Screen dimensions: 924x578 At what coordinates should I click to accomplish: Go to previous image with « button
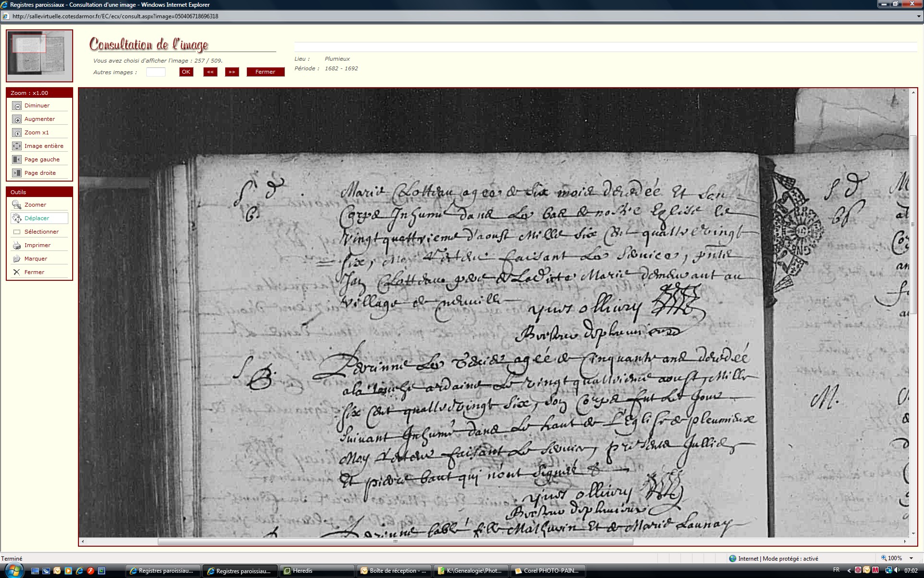coord(210,72)
